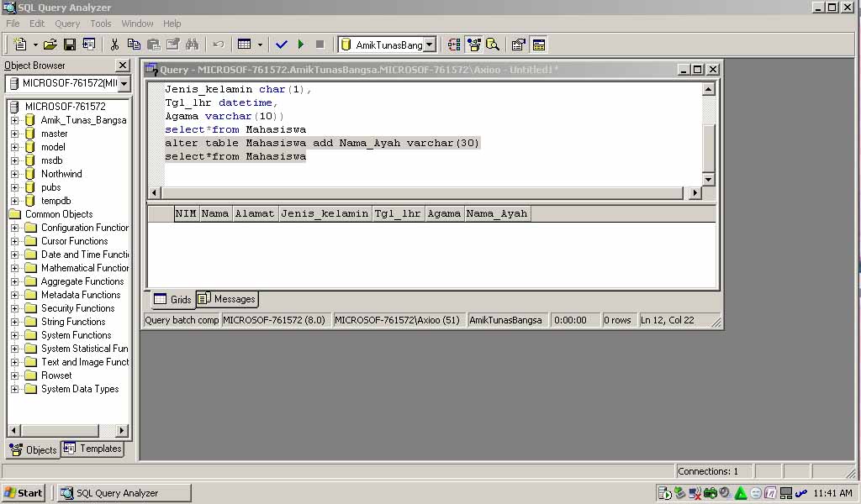Close the Object Browser pane

point(123,66)
